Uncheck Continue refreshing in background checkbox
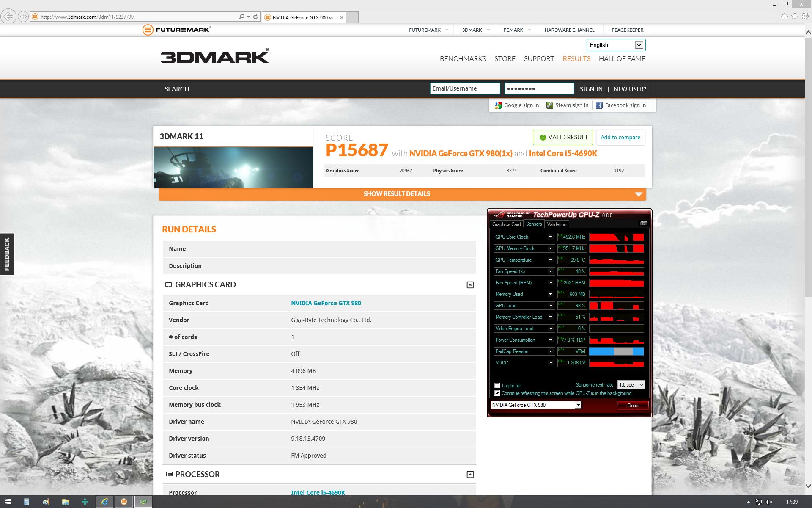 (497, 393)
